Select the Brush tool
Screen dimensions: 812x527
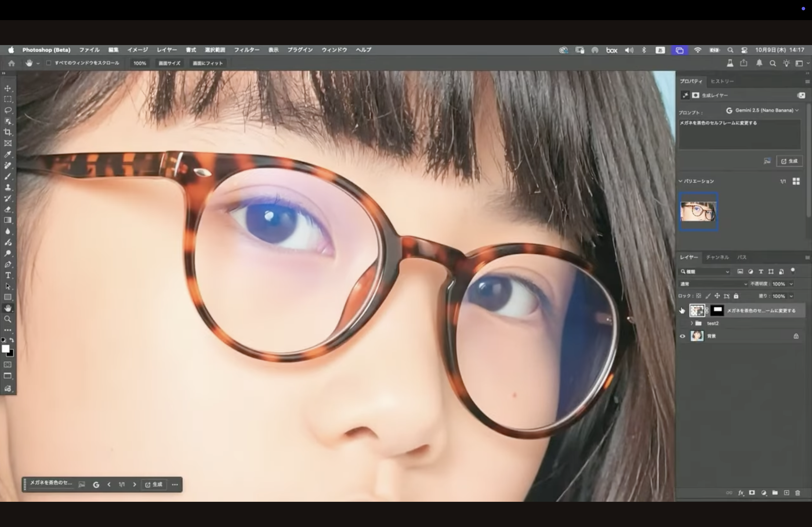(x=8, y=176)
